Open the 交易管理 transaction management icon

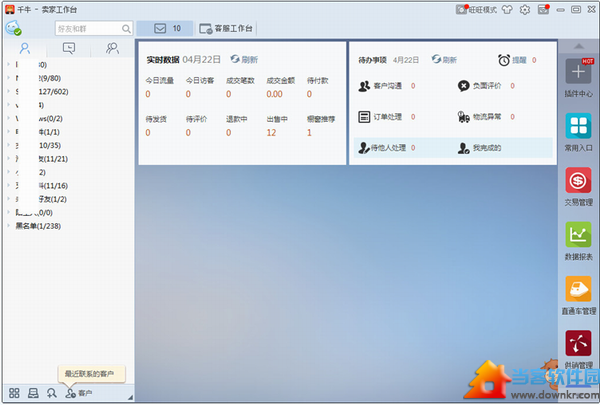578,180
